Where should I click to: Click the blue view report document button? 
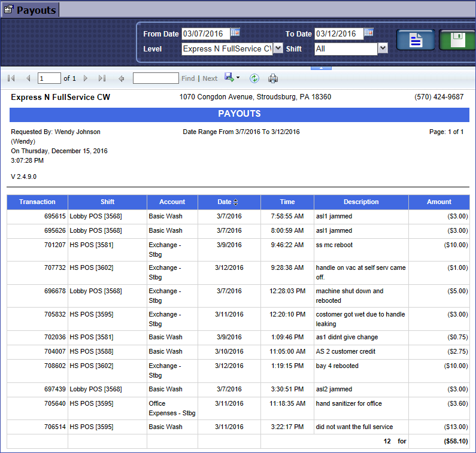pos(416,41)
